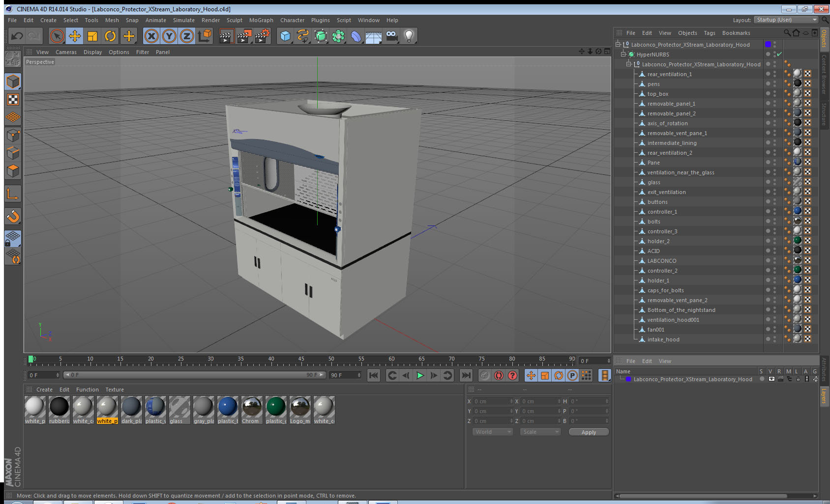The height and width of the screenshot is (504, 830).
Task: Play the animation forward
Action: coord(420,375)
